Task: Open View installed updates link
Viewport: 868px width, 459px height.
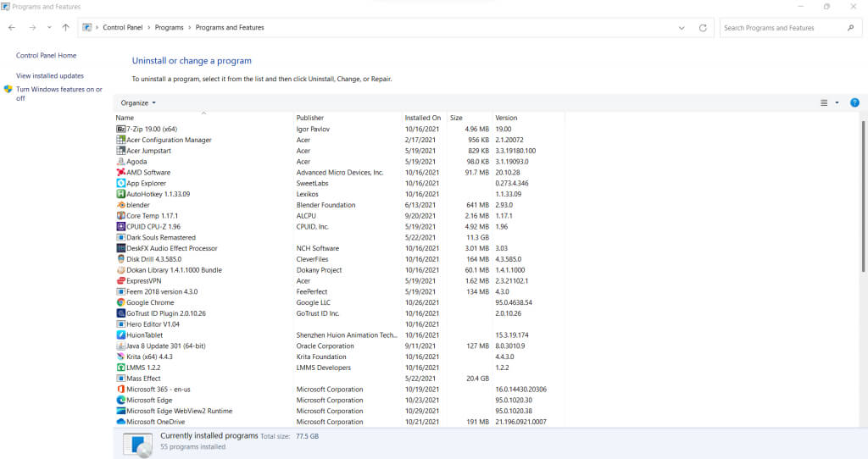Action: click(x=50, y=75)
